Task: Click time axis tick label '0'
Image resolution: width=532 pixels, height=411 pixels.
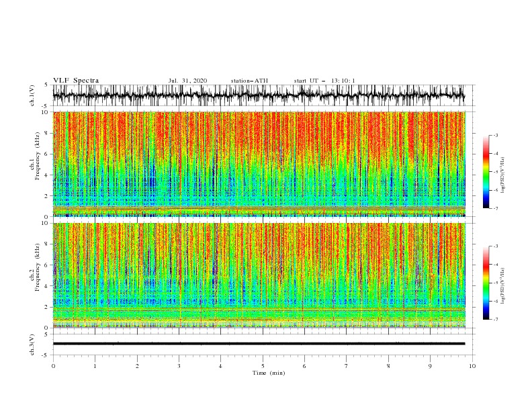Action: [x=53, y=366]
